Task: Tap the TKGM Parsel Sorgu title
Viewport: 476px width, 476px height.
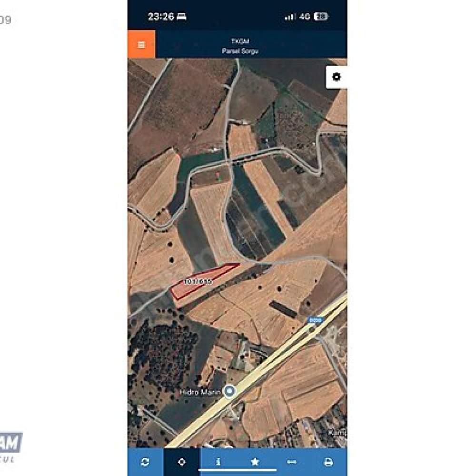Action: coord(240,46)
